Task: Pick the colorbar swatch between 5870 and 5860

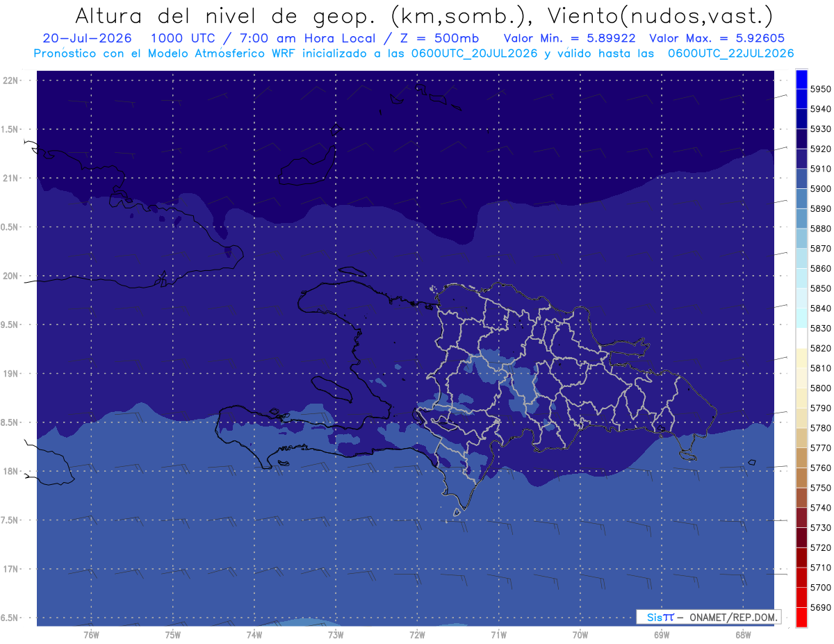Action: point(801,258)
